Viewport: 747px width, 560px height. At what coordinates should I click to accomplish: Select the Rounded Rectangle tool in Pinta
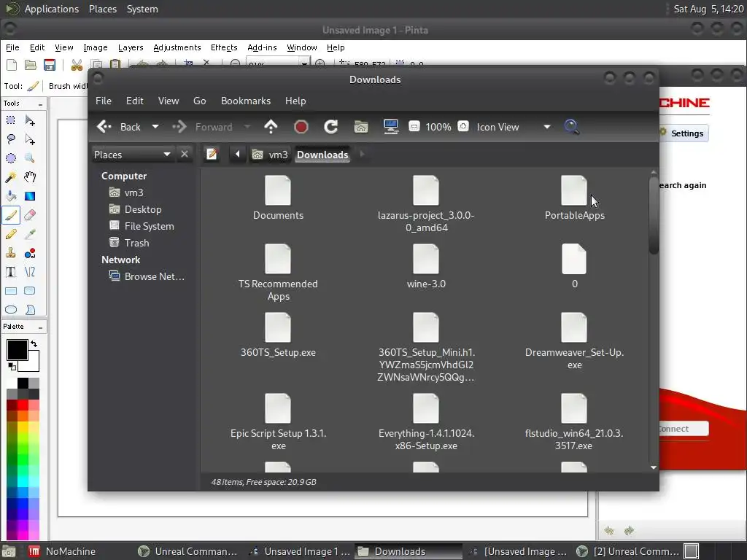pyautogui.click(x=29, y=290)
